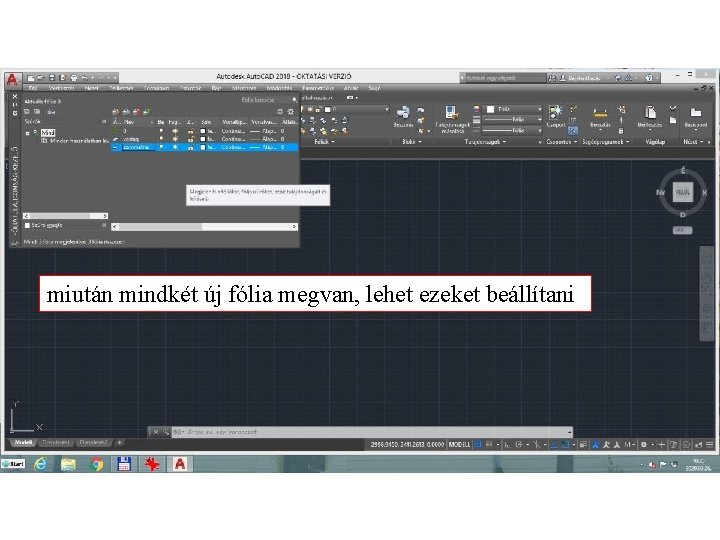Switch to the Modell tab
The image size is (720, 540).
click(23, 443)
